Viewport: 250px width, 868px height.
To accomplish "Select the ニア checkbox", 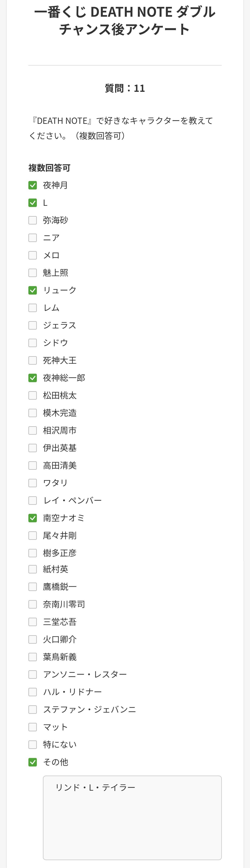I will coord(33,238).
